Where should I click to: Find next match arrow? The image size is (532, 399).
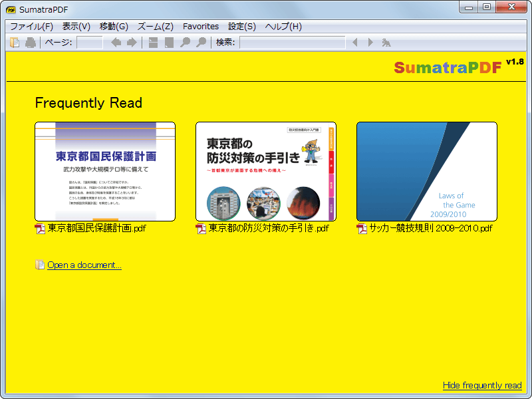(x=370, y=43)
